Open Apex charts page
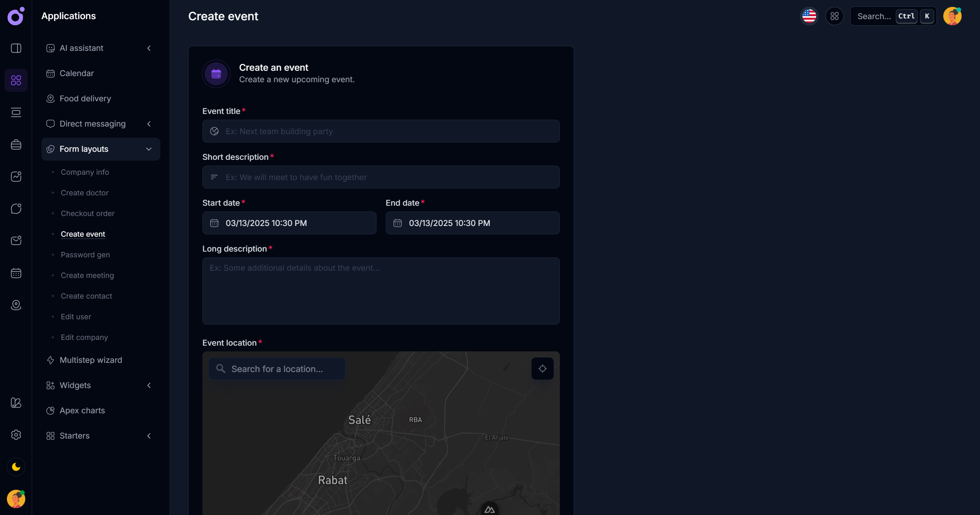The image size is (980, 515). 82,411
